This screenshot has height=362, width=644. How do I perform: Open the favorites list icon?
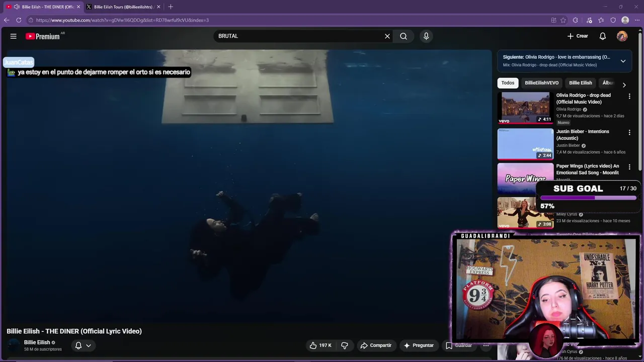click(601, 20)
